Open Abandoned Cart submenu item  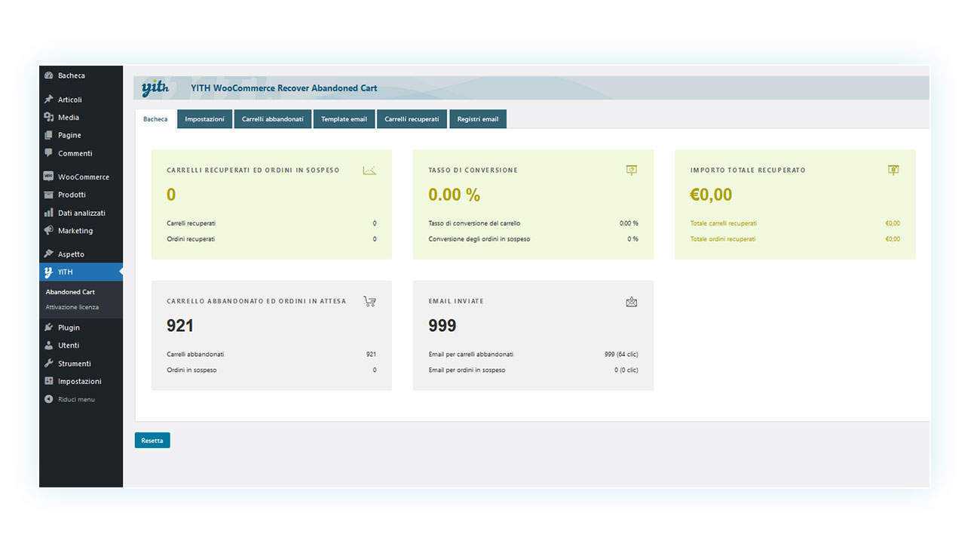point(70,292)
